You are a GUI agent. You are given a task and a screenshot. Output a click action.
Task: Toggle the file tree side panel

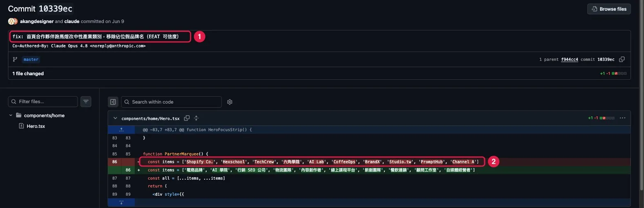point(113,102)
